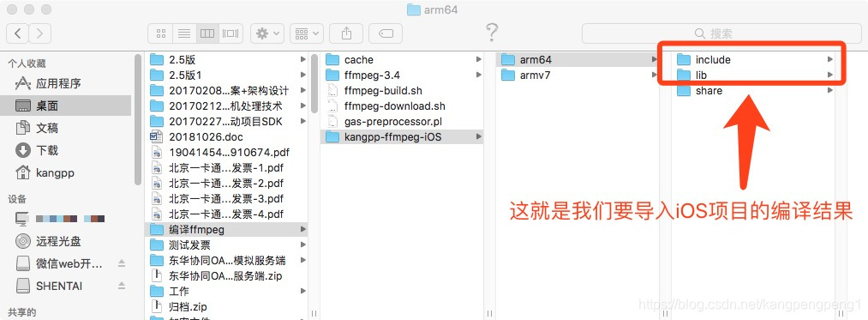
Task: Select the 2.5版1 folder
Action: [x=226, y=75]
